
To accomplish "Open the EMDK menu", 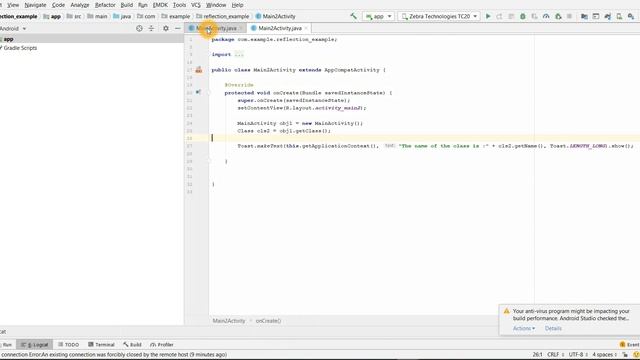I will pyautogui.click(x=160, y=5).
